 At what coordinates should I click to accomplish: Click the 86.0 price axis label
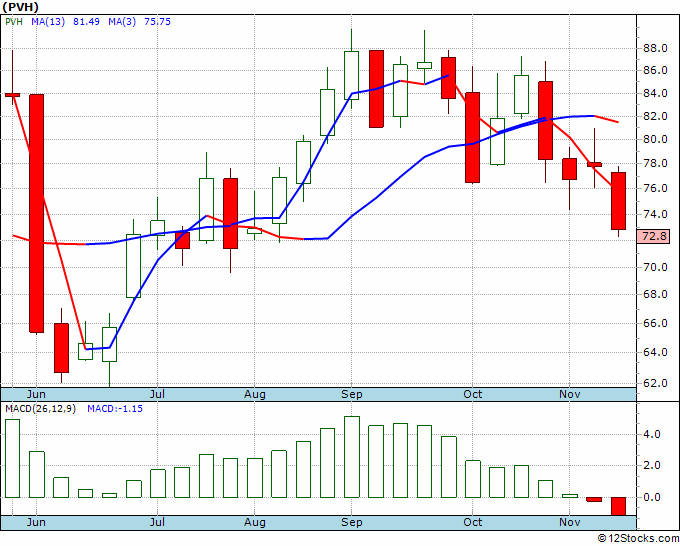655,70
